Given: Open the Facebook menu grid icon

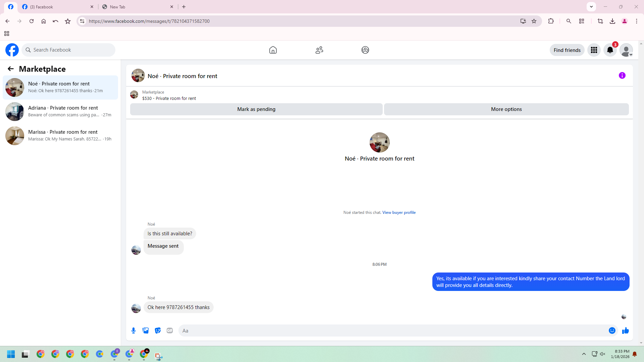Looking at the screenshot, I should [x=594, y=50].
